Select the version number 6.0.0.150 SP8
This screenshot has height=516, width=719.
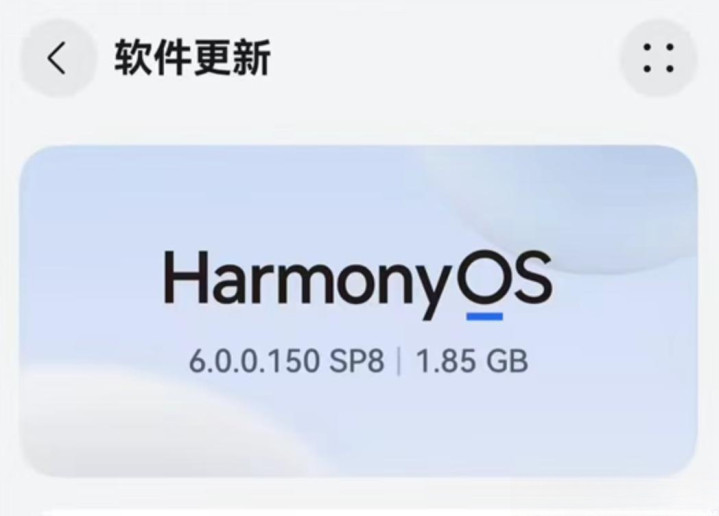point(287,361)
